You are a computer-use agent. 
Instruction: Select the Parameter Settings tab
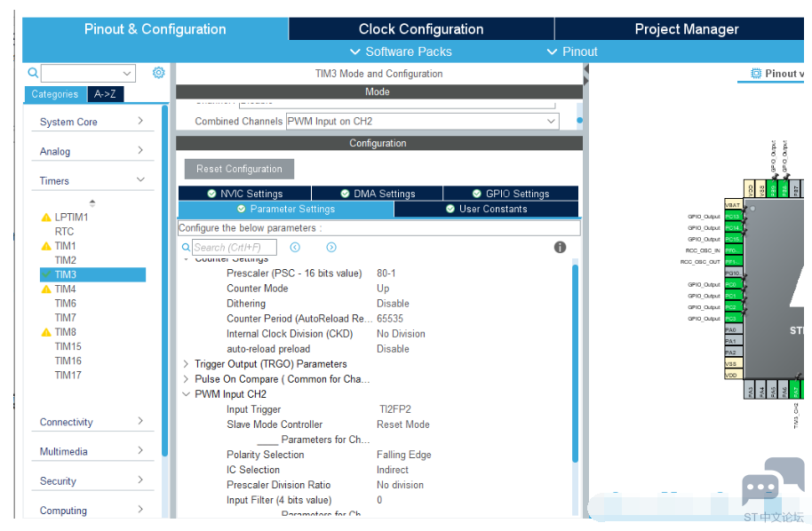tap(286, 209)
